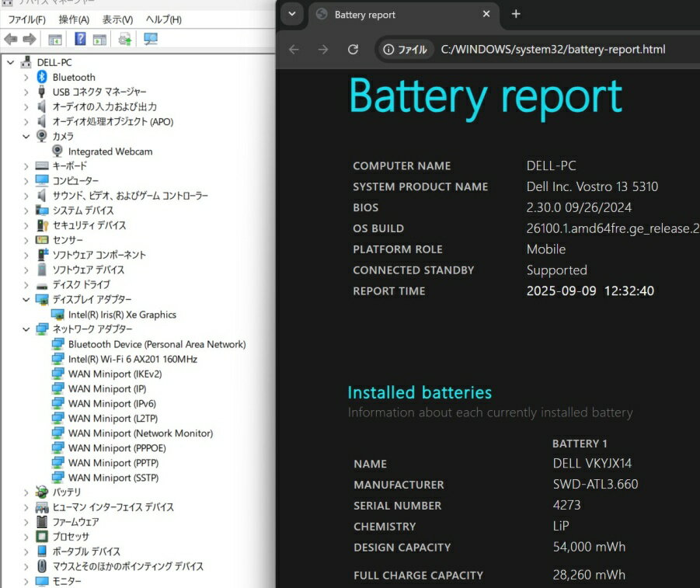Reload the Battery report page
The width and height of the screenshot is (700, 588).
tap(353, 50)
